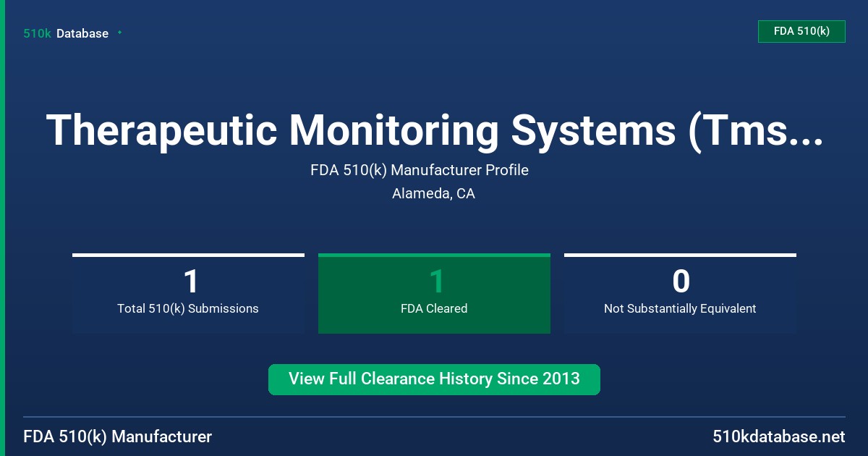The width and height of the screenshot is (868, 456).
Task: Visit the 510kdatabase.net footer link
Action: click(x=778, y=436)
